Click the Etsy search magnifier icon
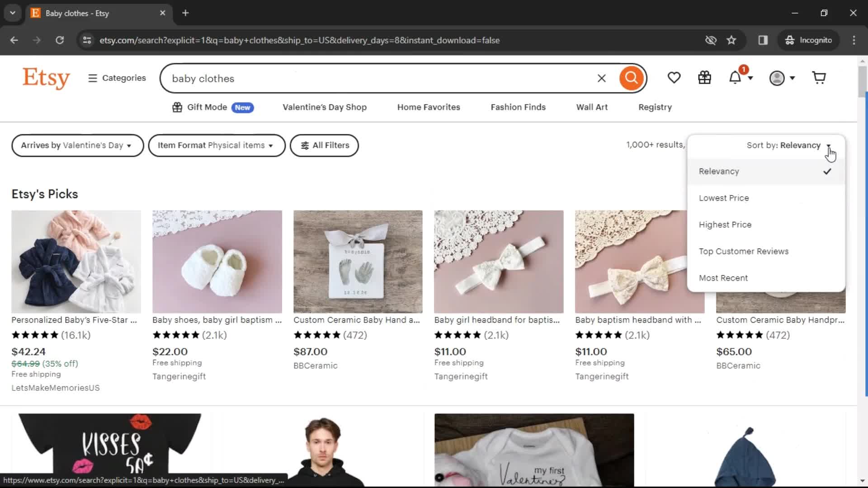Screen dimensions: 868x488 click(x=631, y=77)
